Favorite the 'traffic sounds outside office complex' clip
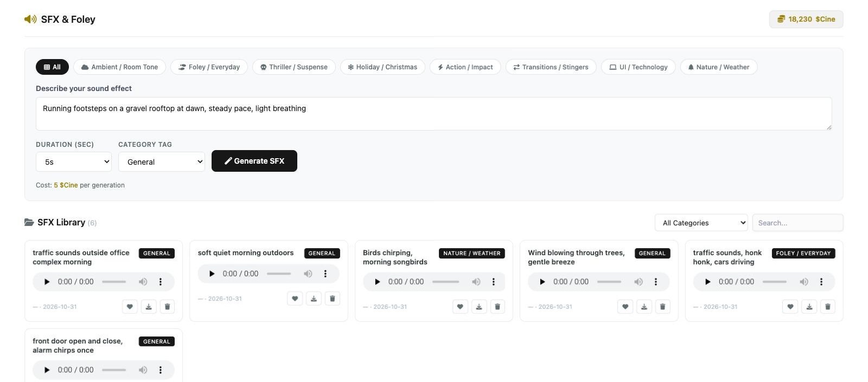This screenshot has height=382, width=868. click(x=130, y=307)
